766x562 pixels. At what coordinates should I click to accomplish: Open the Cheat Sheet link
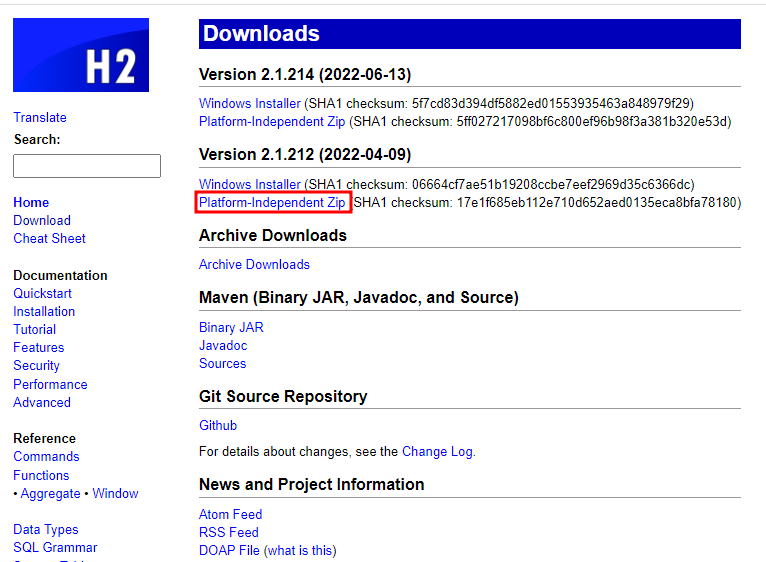point(49,238)
